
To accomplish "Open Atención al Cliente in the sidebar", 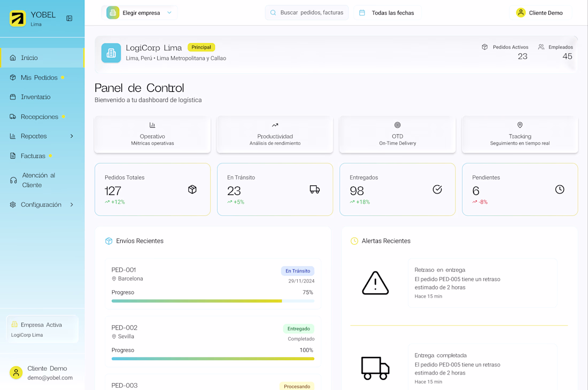I will pos(42,180).
